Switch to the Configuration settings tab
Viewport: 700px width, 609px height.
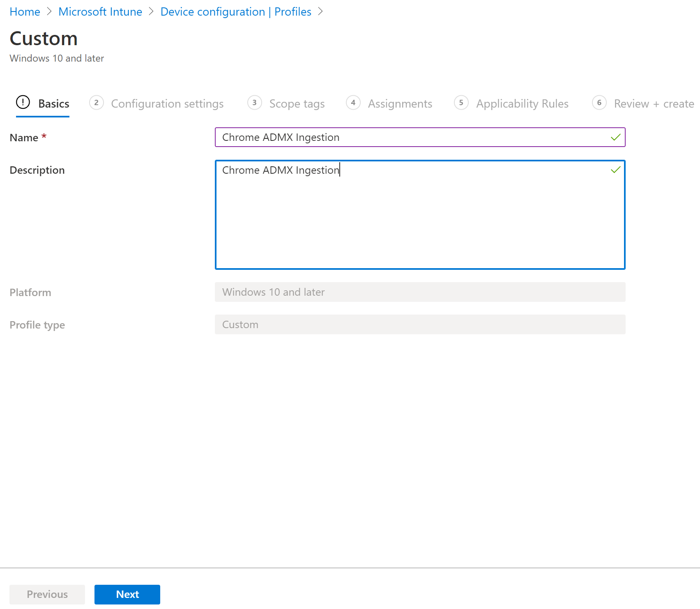coord(167,103)
